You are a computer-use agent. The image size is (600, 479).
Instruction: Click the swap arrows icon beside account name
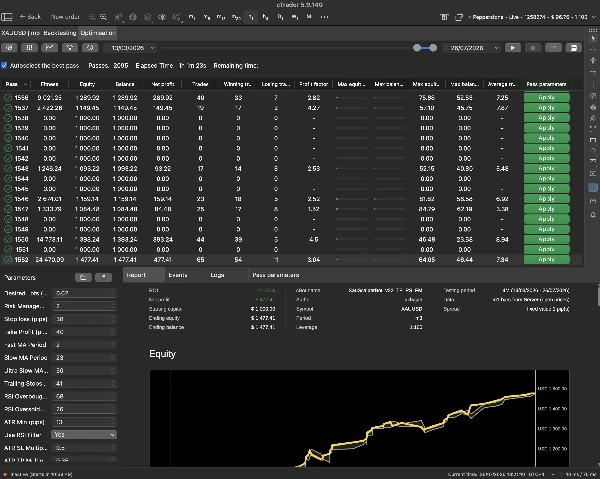click(x=459, y=17)
